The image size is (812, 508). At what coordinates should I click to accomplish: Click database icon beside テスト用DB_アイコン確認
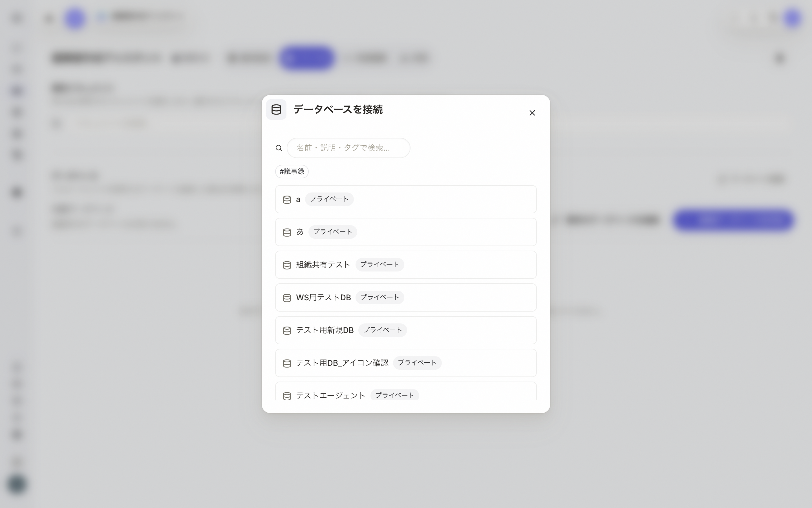coord(287,364)
